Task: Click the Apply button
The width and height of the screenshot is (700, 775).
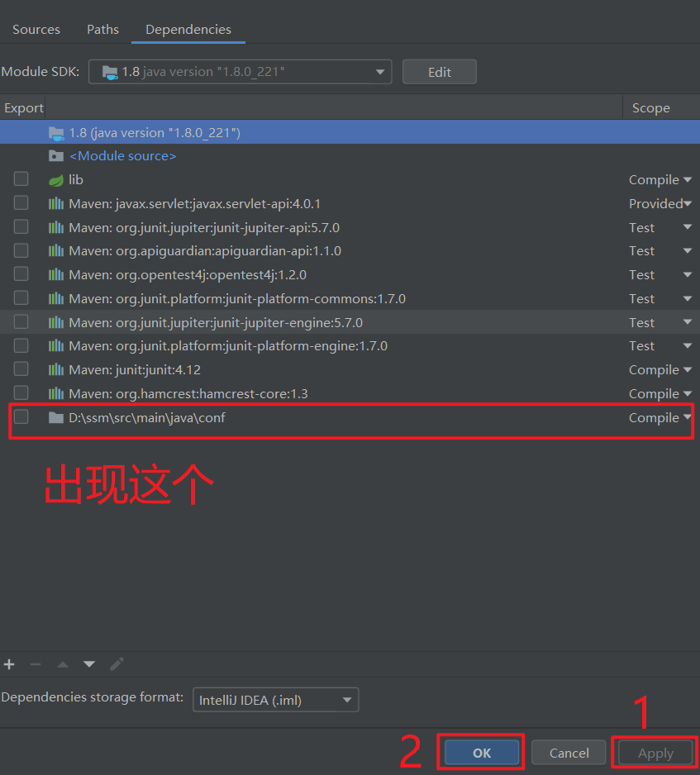Action: pos(655,753)
